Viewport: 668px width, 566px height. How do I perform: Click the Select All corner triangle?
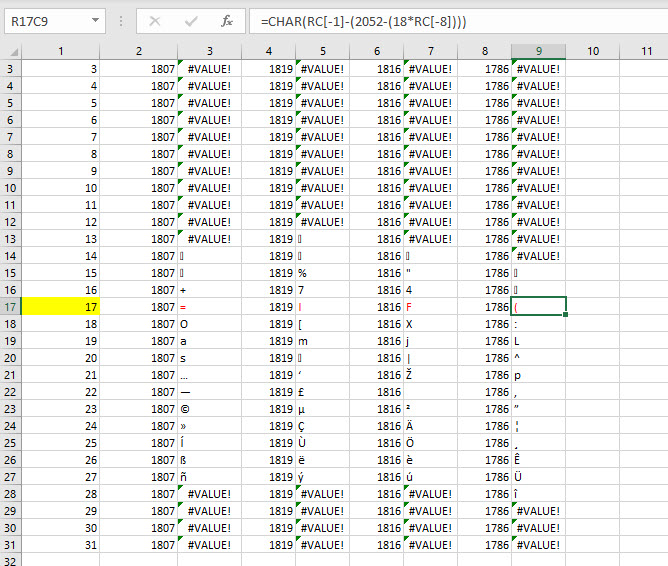(13, 52)
